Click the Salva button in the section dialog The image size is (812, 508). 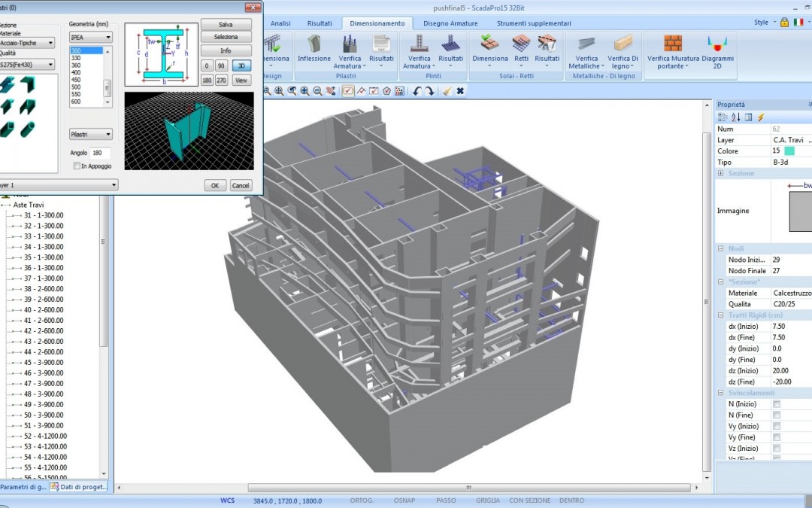(226, 23)
